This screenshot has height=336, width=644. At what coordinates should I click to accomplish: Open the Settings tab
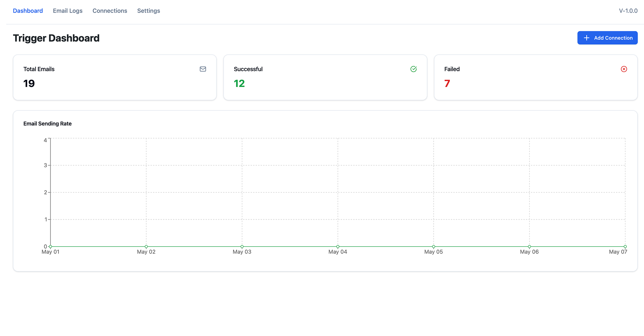[x=149, y=11]
